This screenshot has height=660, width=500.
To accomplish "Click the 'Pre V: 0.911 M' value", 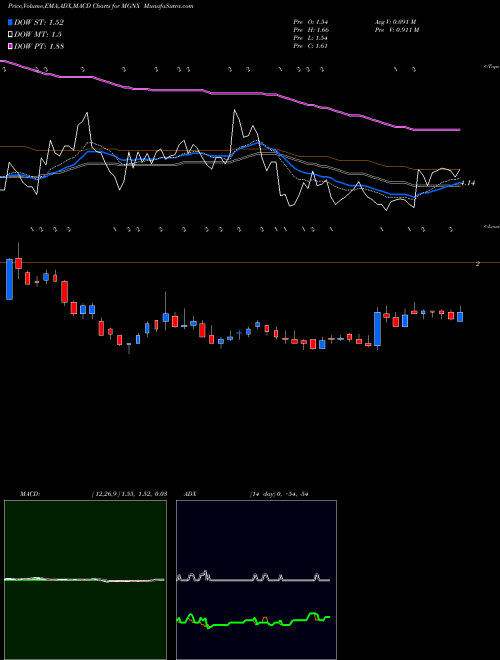I will 396,30.
